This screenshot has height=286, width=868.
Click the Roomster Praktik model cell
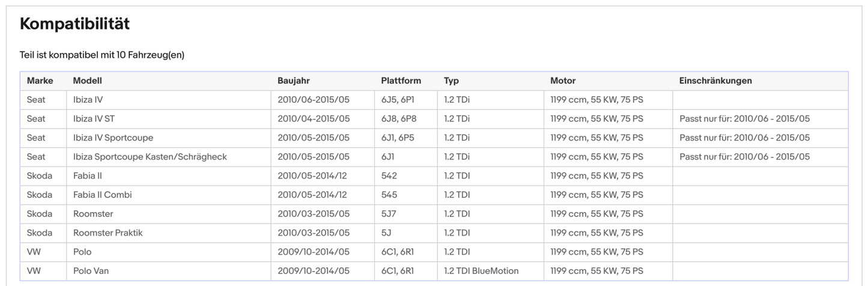tap(108, 233)
